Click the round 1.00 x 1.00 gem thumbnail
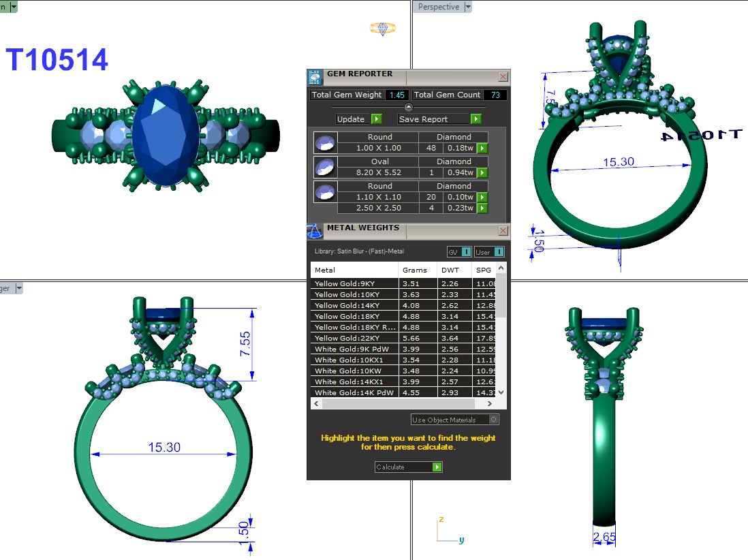This screenshot has height=560, width=748. [325, 142]
